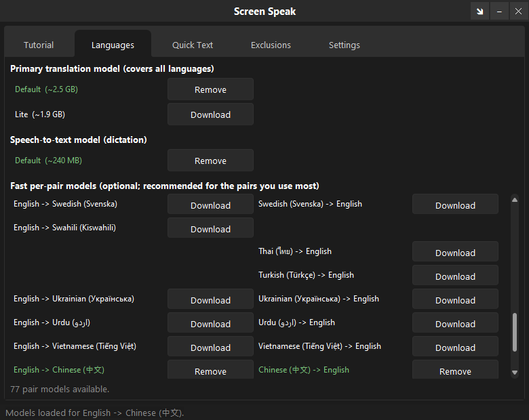Download Urdu to English pair model
Viewport: 529px width, 420px height.
point(455,324)
